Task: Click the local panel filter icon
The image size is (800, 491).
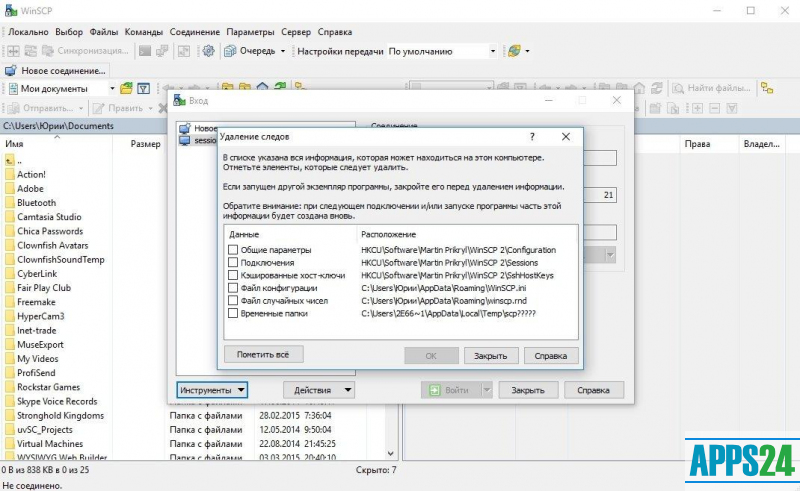Action: tap(144, 89)
